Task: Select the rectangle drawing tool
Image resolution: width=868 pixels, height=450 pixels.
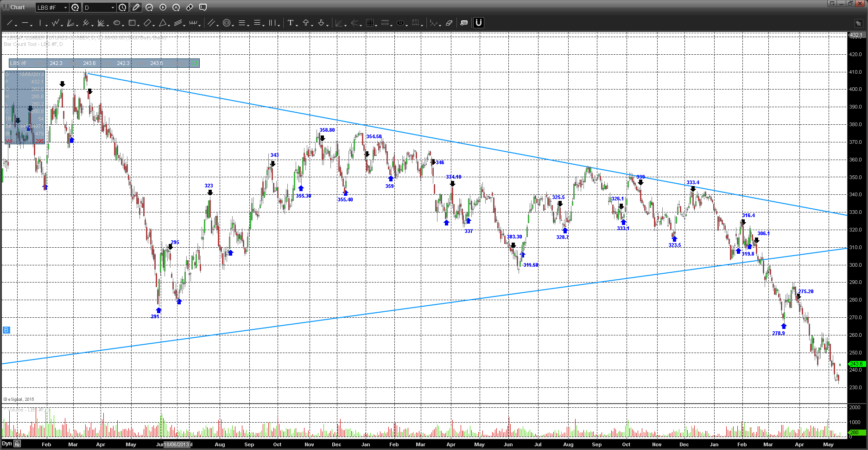Action: pos(132,23)
